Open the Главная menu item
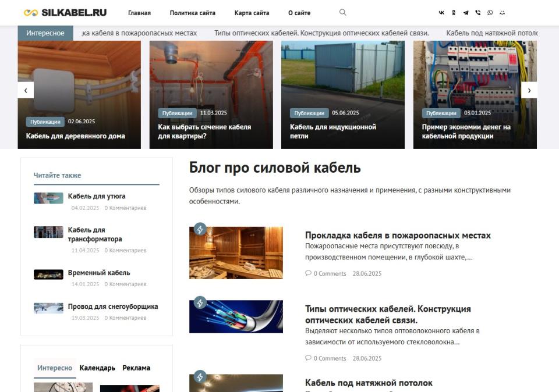Screen dimensions: 559x392 (139, 12)
